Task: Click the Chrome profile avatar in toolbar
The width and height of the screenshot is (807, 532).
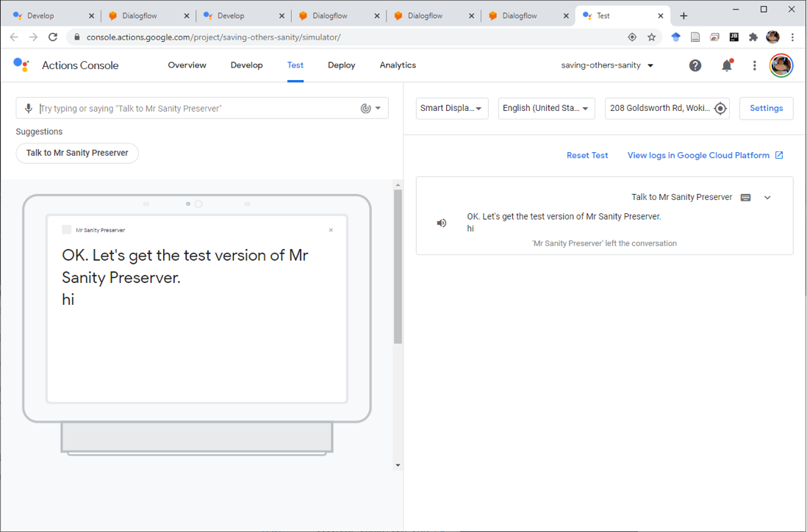Action: click(772, 37)
